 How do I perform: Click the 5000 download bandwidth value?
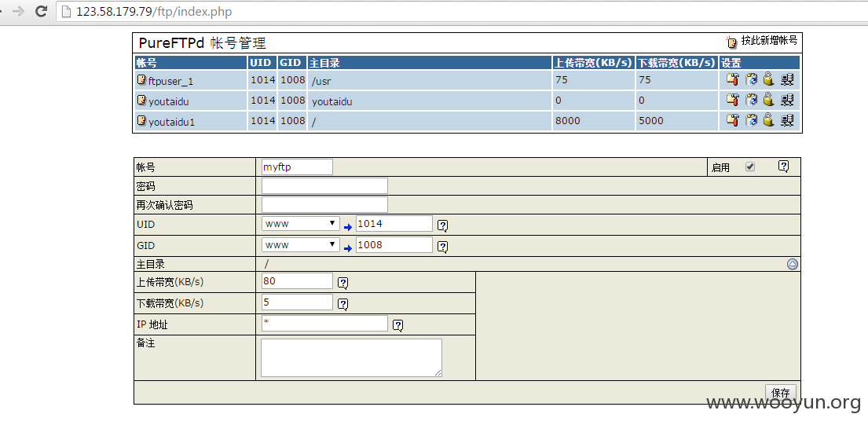tap(650, 121)
